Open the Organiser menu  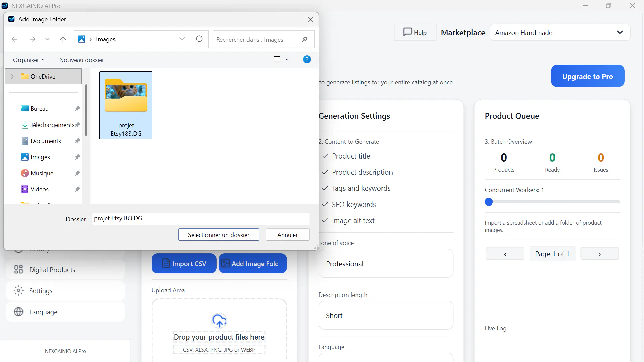coord(29,60)
